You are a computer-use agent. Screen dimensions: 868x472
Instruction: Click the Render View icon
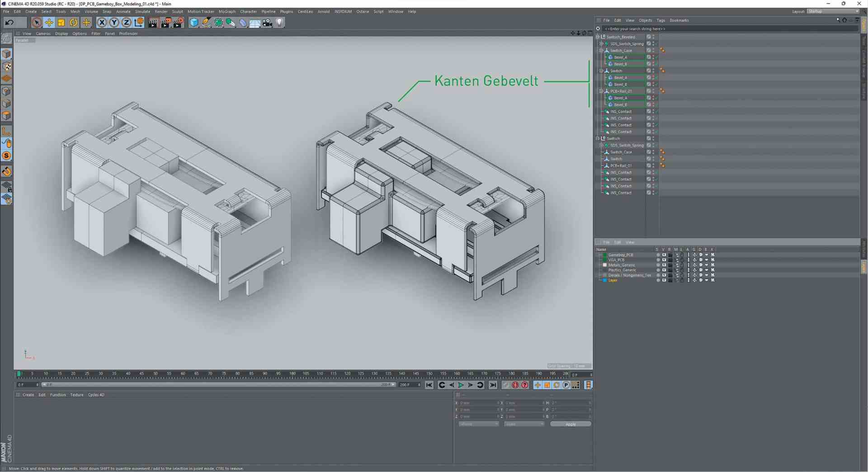click(153, 22)
